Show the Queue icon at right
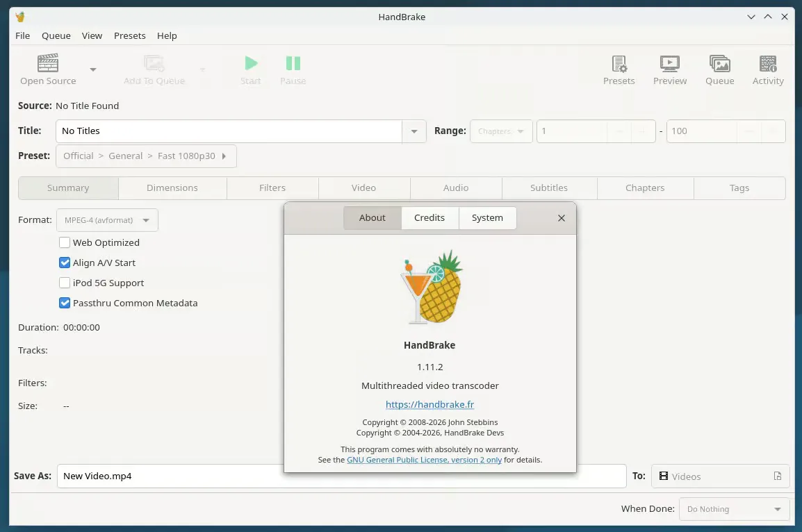The image size is (802, 532). [720, 64]
